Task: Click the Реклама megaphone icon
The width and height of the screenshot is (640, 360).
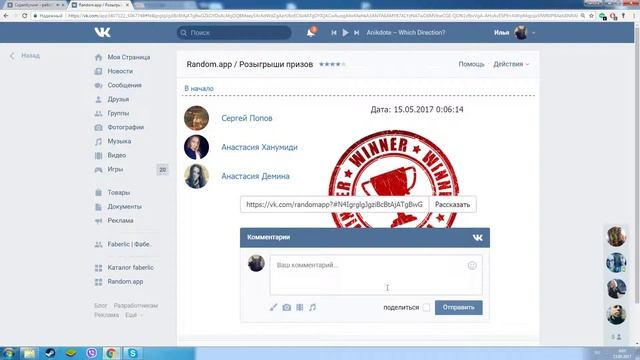Action: coord(98,221)
